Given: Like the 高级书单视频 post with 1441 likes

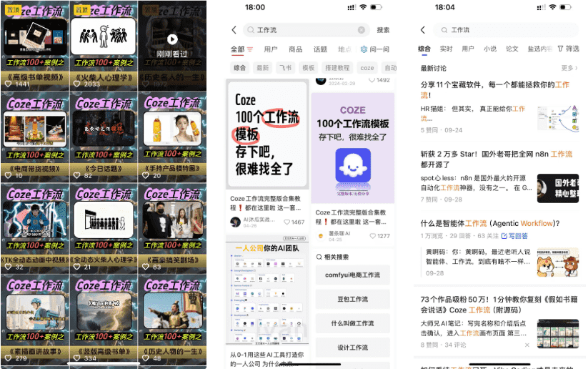Looking at the screenshot, I should tap(9, 84).
